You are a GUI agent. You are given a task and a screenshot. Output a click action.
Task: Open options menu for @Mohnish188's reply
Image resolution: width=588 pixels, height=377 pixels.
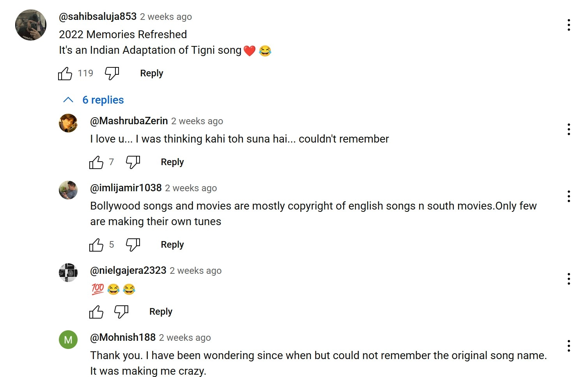(569, 346)
